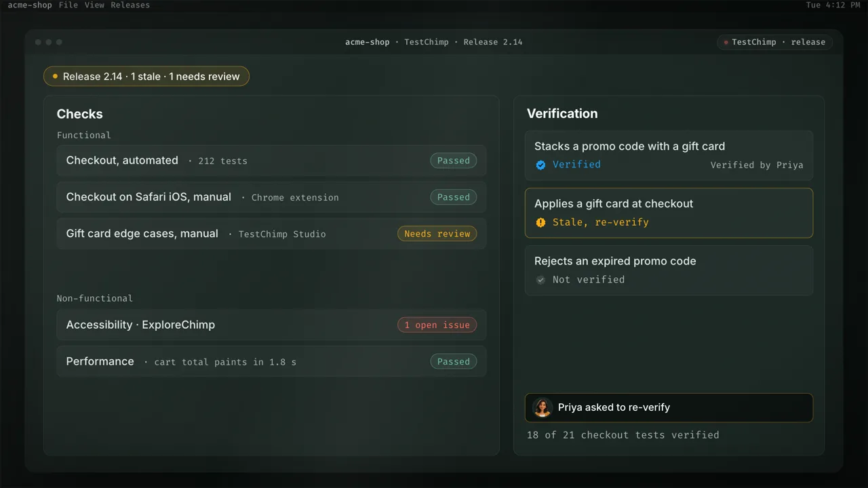Click the acme-shop menu bar item

point(30,5)
